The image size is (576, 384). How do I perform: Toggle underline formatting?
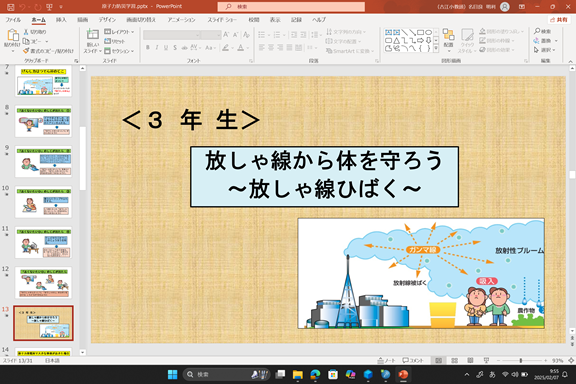point(166,47)
